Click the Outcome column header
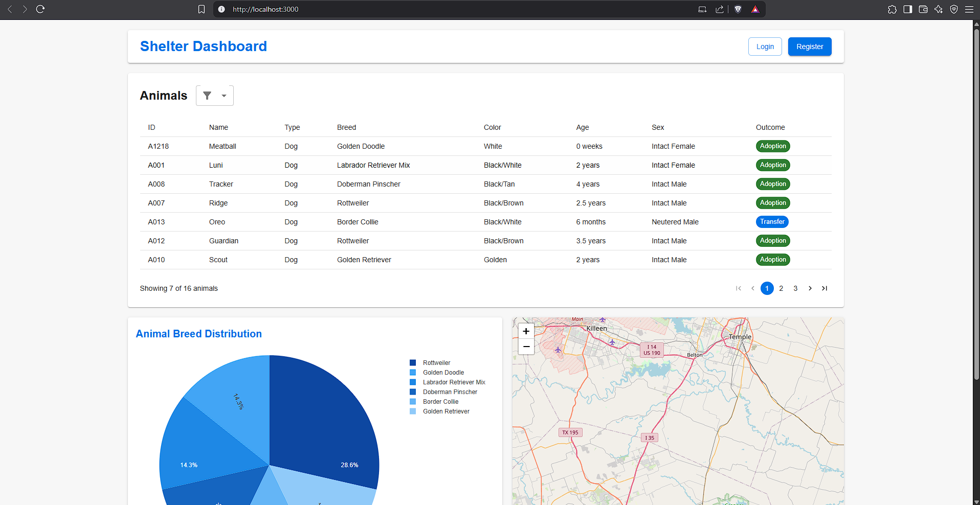Screen dimensions: 980x505 [770, 127]
